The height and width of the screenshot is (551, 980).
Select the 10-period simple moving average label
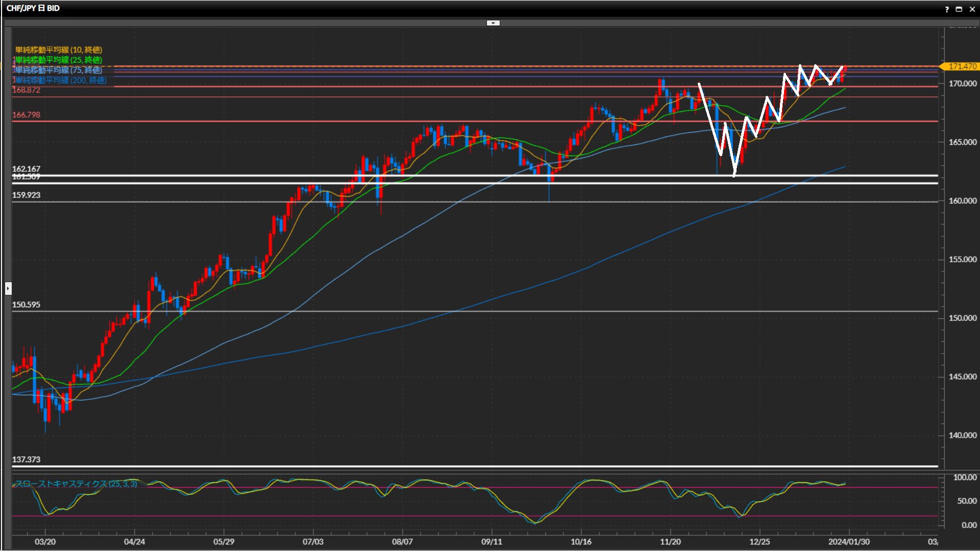(59, 49)
